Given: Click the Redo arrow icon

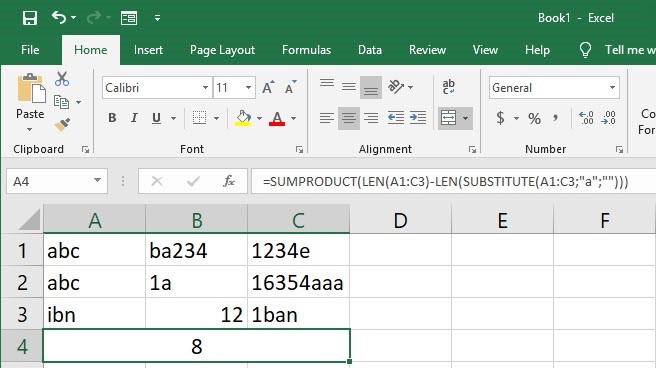Looking at the screenshot, I should (94, 18).
